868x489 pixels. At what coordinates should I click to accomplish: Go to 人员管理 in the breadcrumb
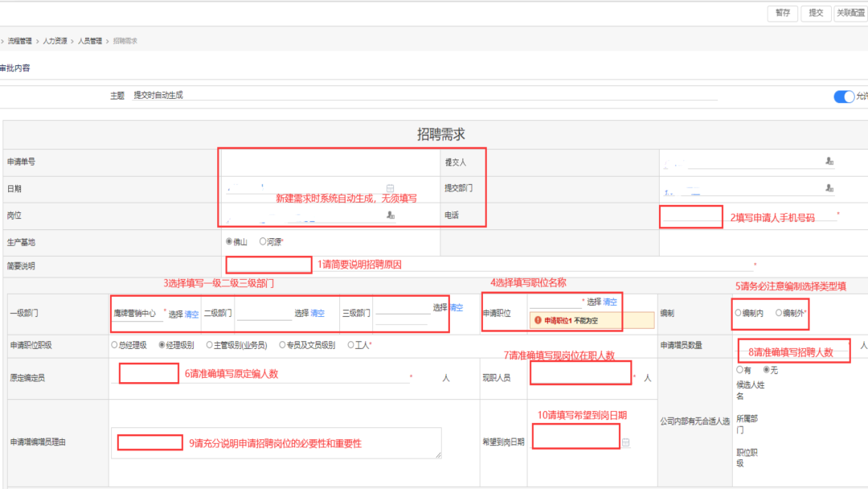click(x=90, y=41)
